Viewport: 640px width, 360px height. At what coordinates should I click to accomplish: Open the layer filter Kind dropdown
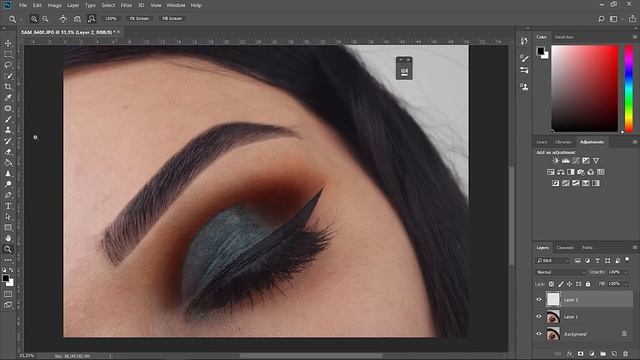pyautogui.click(x=553, y=260)
